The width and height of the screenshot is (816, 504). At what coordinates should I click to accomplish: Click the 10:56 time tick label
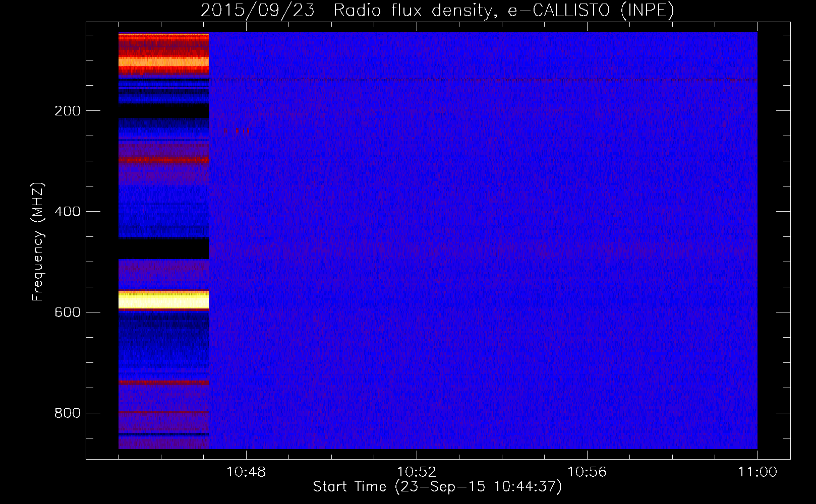coord(587,472)
